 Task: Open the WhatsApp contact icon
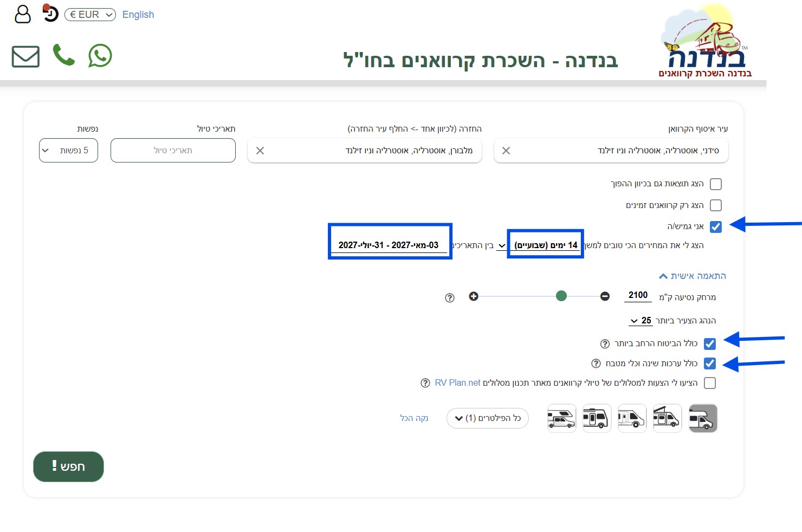coord(100,56)
